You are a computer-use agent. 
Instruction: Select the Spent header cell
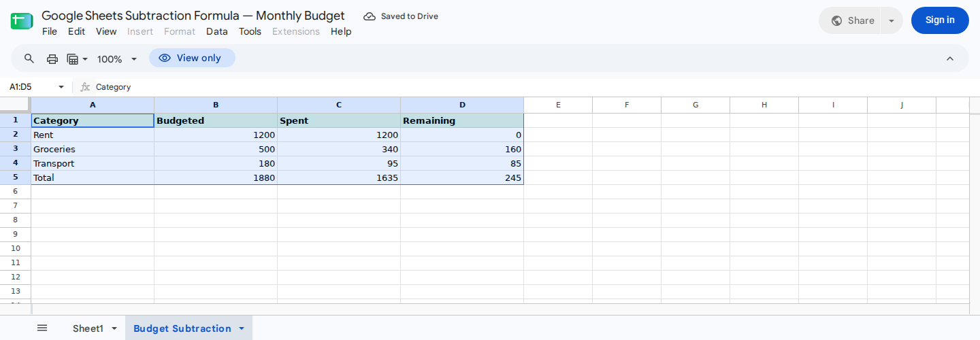pyautogui.click(x=339, y=120)
